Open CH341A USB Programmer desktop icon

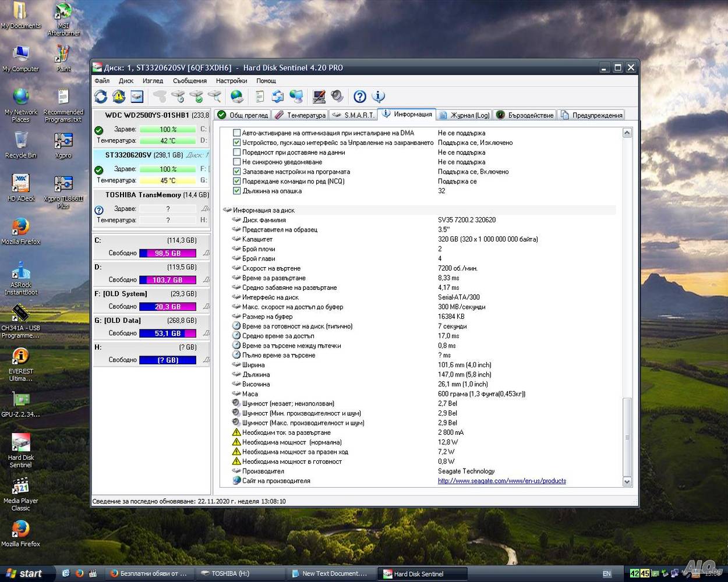coord(21,322)
